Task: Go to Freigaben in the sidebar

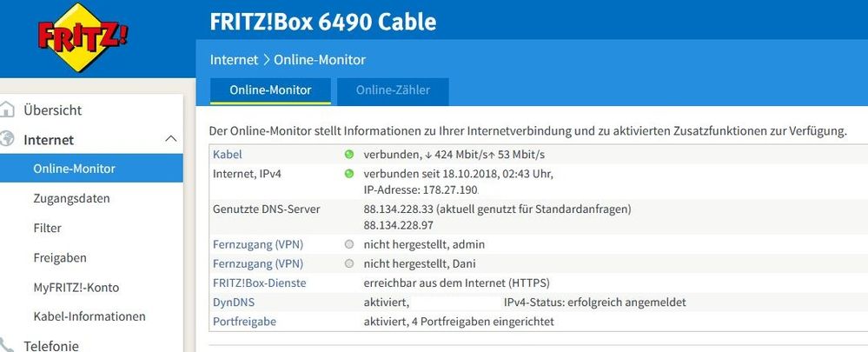Action: (x=59, y=257)
